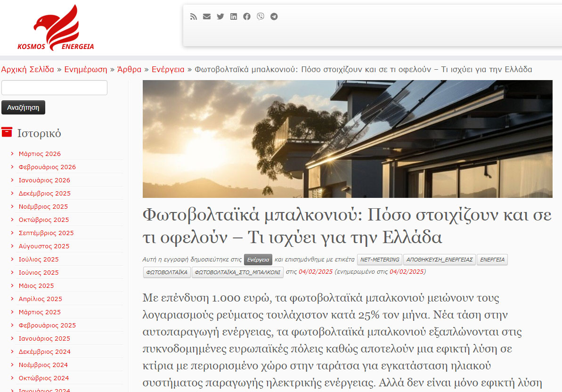Open the Ενημέρωση breadcrumb link
The height and width of the screenshot is (392, 562).
pos(86,69)
